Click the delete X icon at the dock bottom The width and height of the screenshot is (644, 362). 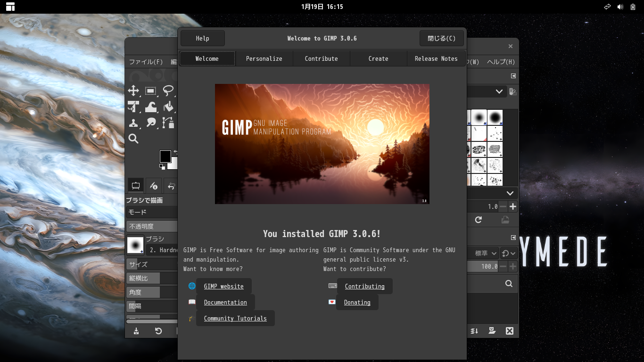(x=510, y=331)
